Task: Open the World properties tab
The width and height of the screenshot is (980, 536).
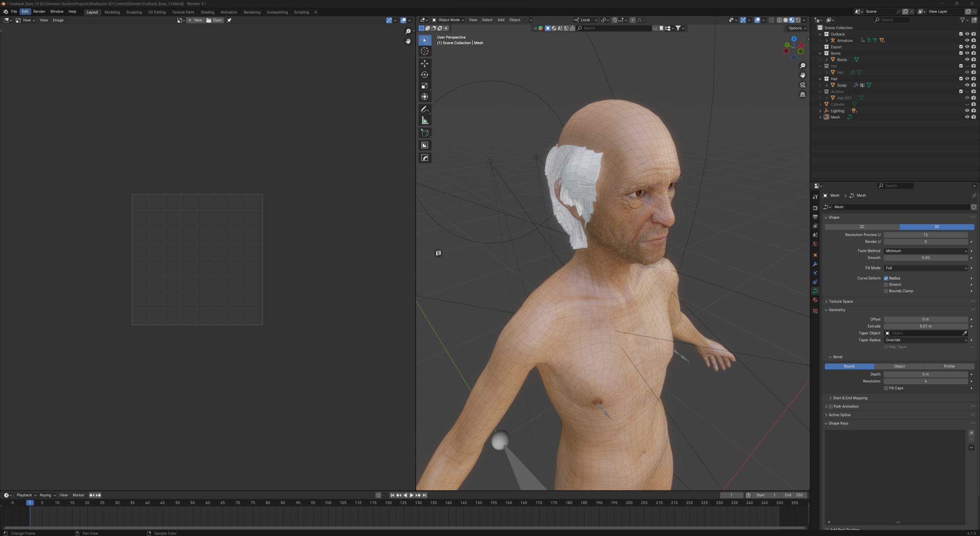Action: (815, 244)
